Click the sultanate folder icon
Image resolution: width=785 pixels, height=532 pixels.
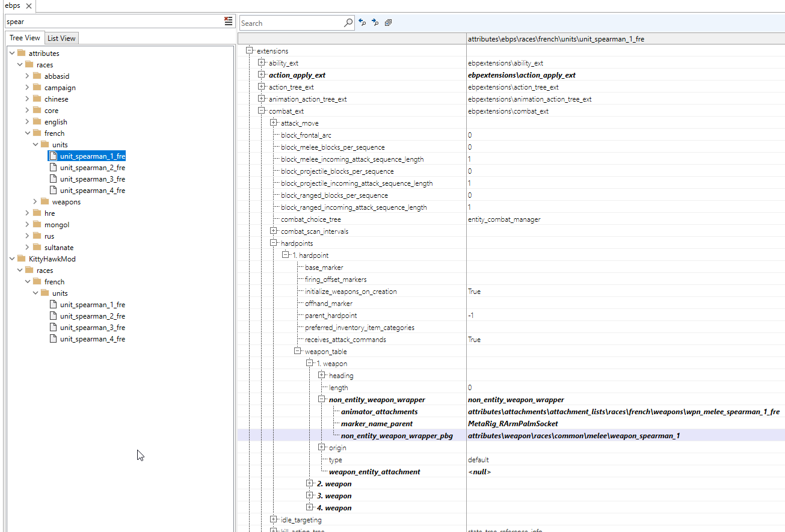point(37,247)
